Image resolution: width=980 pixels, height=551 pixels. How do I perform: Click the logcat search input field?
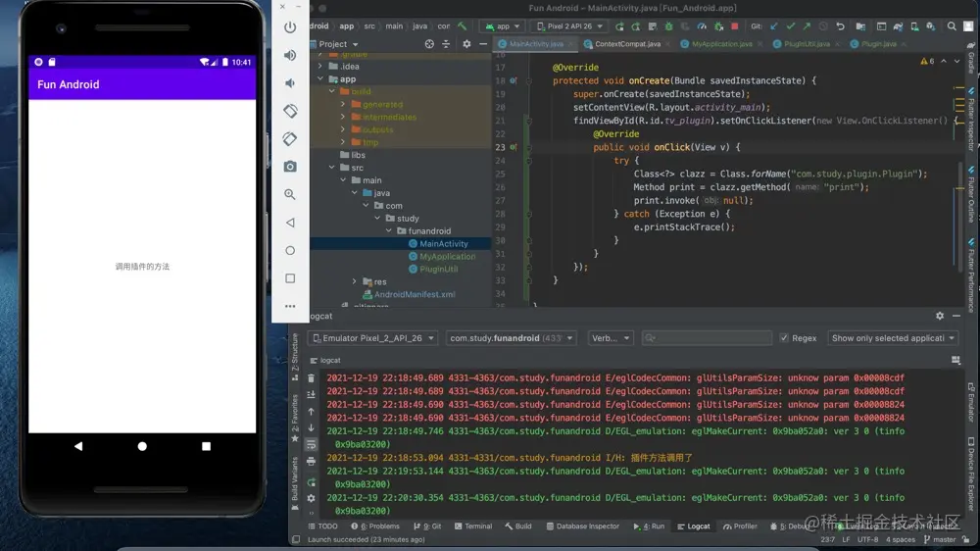[x=707, y=337]
